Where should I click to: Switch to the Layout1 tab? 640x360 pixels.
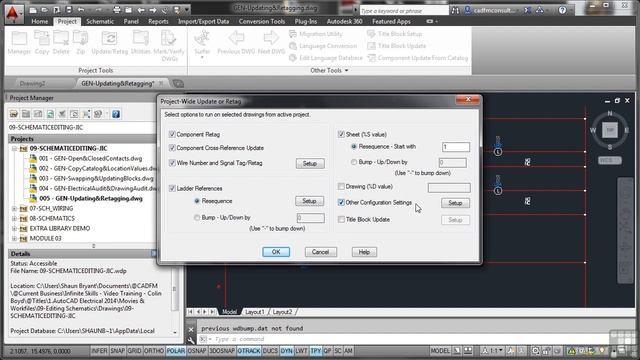255,312
